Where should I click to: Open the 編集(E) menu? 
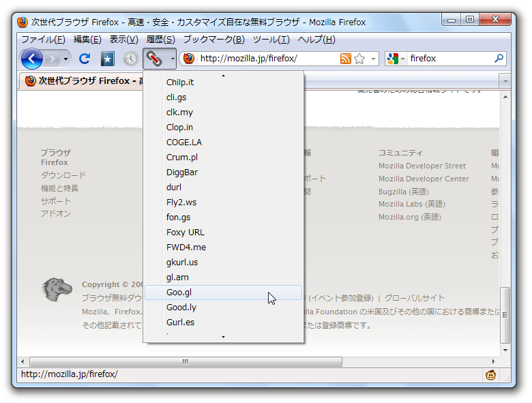(x=87, y=40)
